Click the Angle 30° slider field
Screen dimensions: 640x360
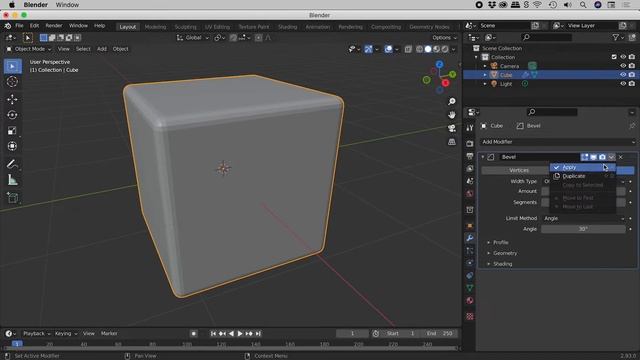point(583,229)
